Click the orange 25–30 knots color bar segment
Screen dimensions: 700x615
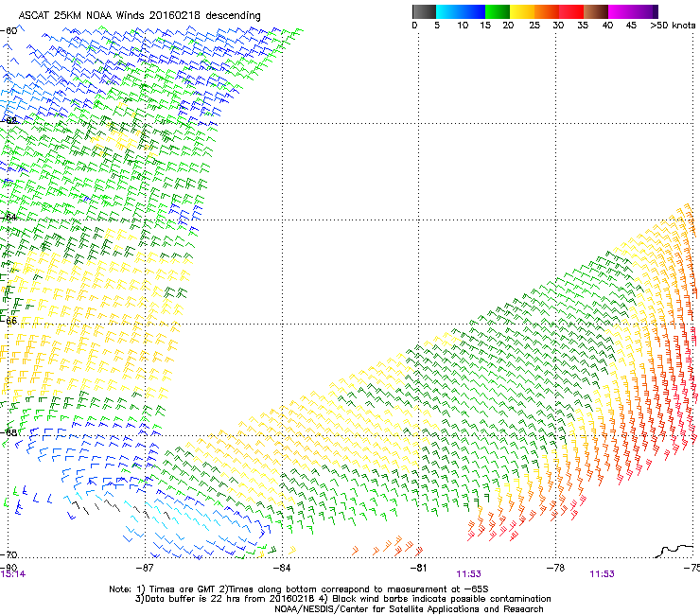point(547,11)
